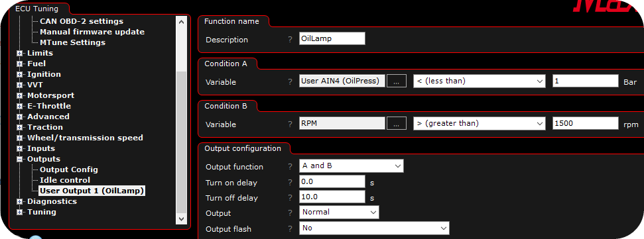The height and width of the screenshot is (239, 644).
Task: Show help for Turn on delay
Action: tap(290, 183)
